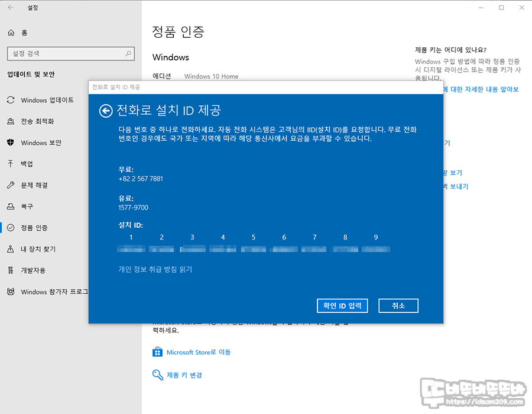This screenshot has width=532, height=414.
Task: Open Windows 업데이트 settings page
Action: pos(47,100)
